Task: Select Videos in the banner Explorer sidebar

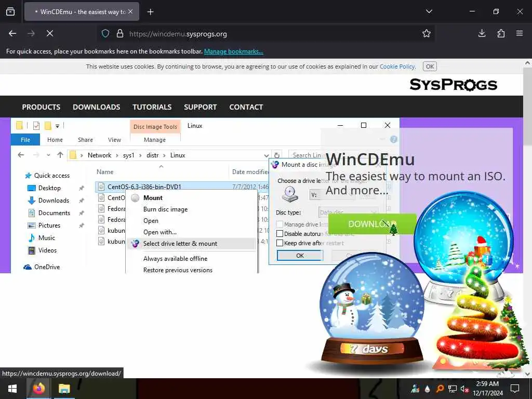Action: 43,250
